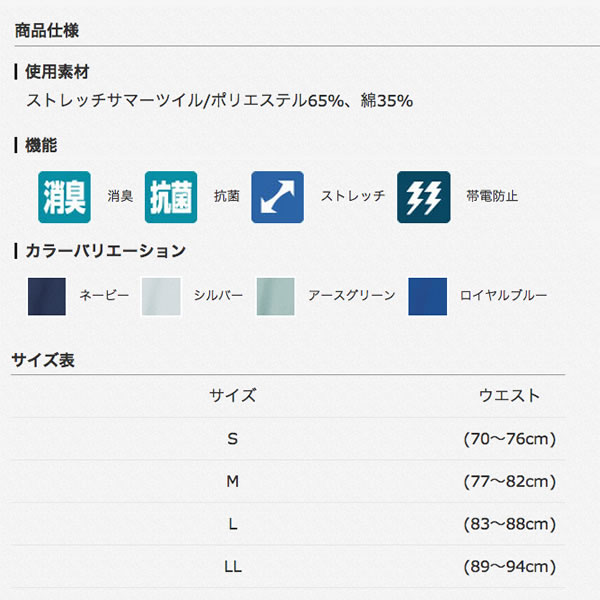Click the 帯電防止 text label
600x600 pixels.
click(492, 196)
